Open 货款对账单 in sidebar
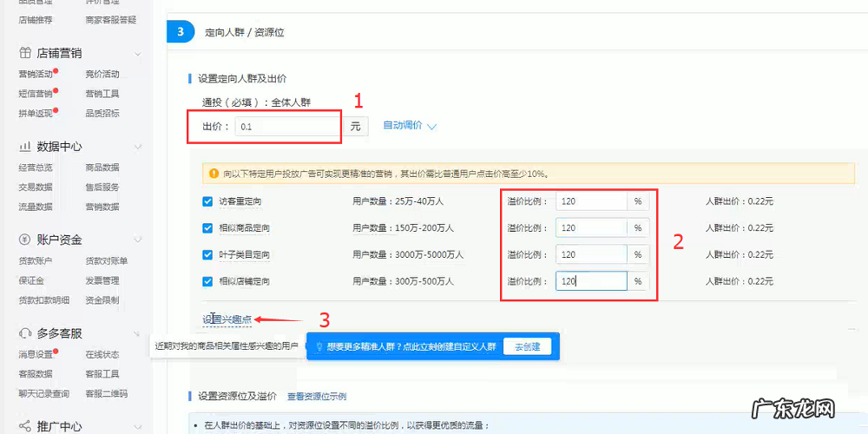The width and height of the screenshot is (868, 434). point(107,260)
